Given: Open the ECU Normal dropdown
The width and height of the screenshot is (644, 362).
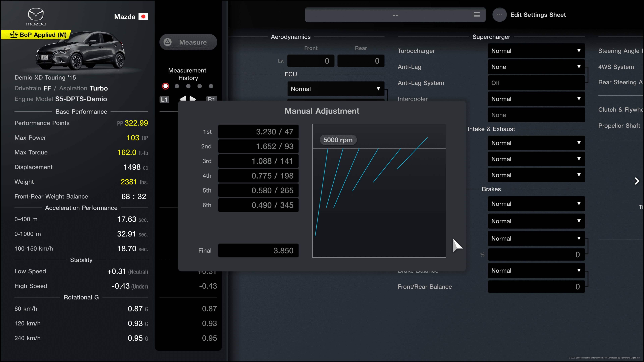Looking at the screenshot, I should [x=336, y=89].
